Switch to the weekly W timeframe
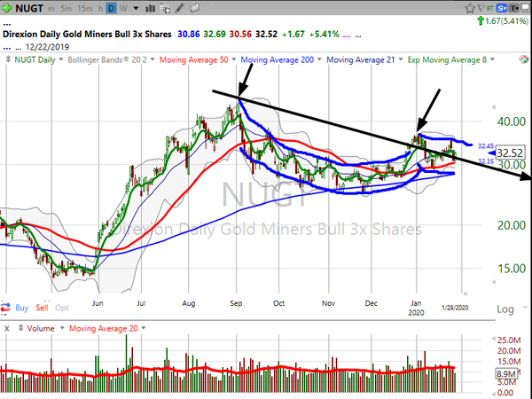Screen dimensions: 532x399 [x=123, y=9]
